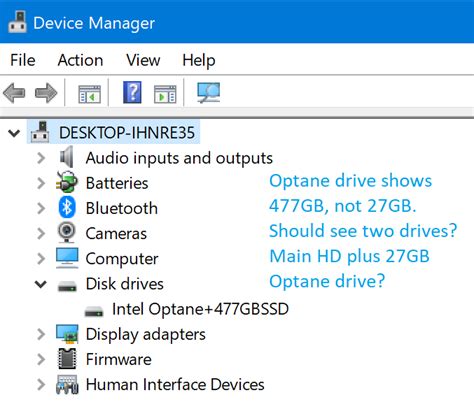The image size is (474, 402).
Task: Open the View menu
Action: (x=143, y=60)
